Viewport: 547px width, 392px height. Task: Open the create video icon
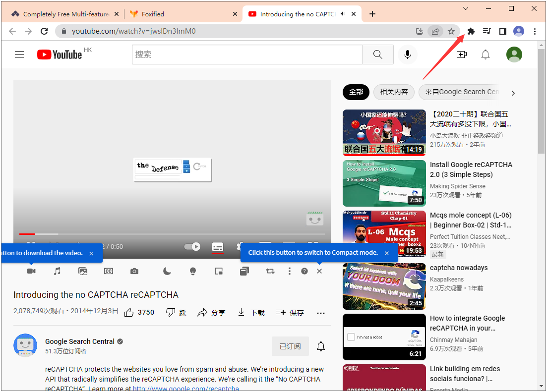click(x=462, y=55)
